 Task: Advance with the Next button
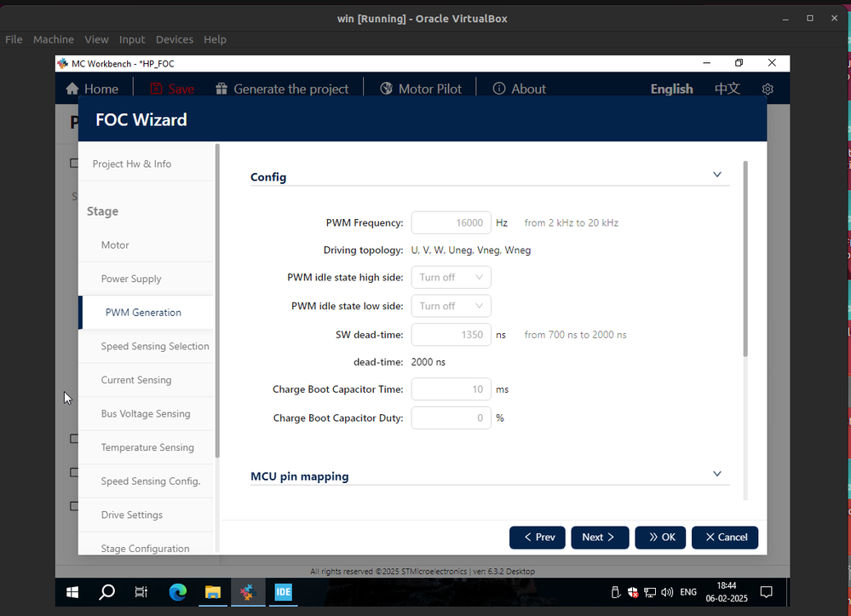tap(600, 538)
